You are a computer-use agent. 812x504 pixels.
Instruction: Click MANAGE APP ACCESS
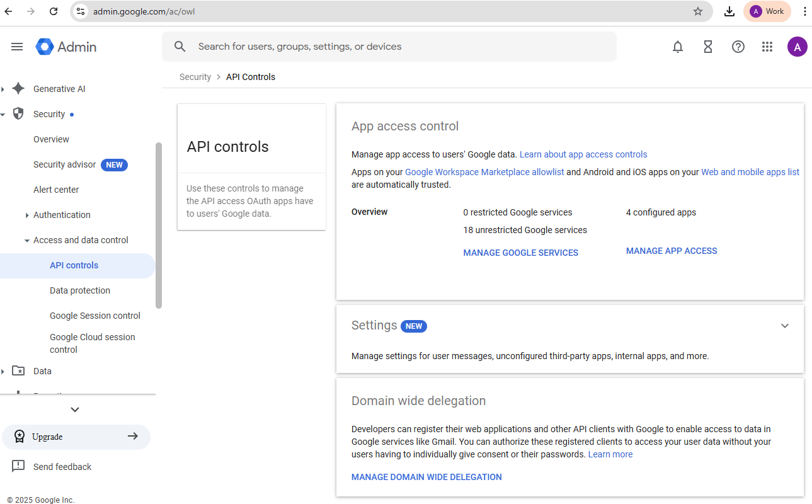tap(672, 251)
